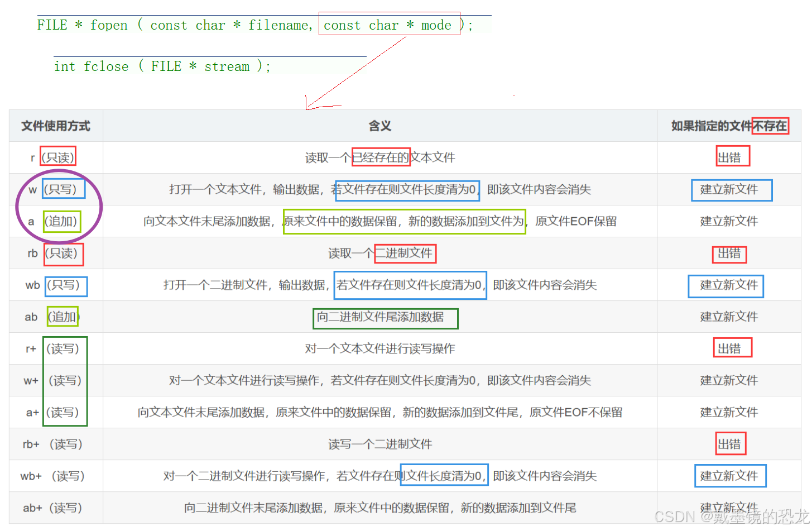
Task: Click the w+ row description with '长度清为0'
Action: [x=380, y=381]
